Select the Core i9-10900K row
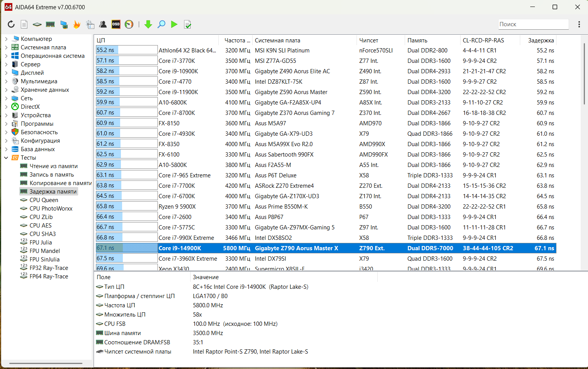The width and height of the screenshot is (588, 369). (325, 71)
